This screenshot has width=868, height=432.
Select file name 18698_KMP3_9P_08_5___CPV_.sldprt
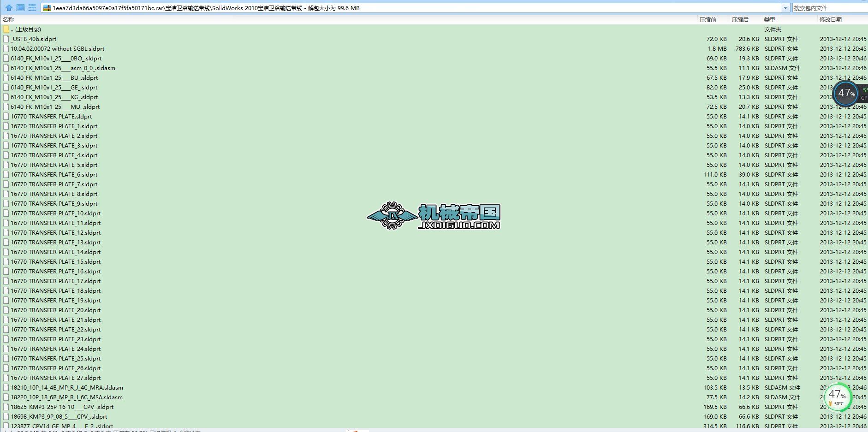pyautogui.click(x=59, y=416)
